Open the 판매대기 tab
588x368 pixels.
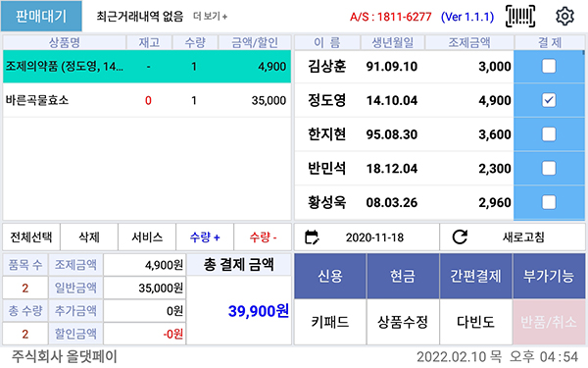[x=41, y=16]
